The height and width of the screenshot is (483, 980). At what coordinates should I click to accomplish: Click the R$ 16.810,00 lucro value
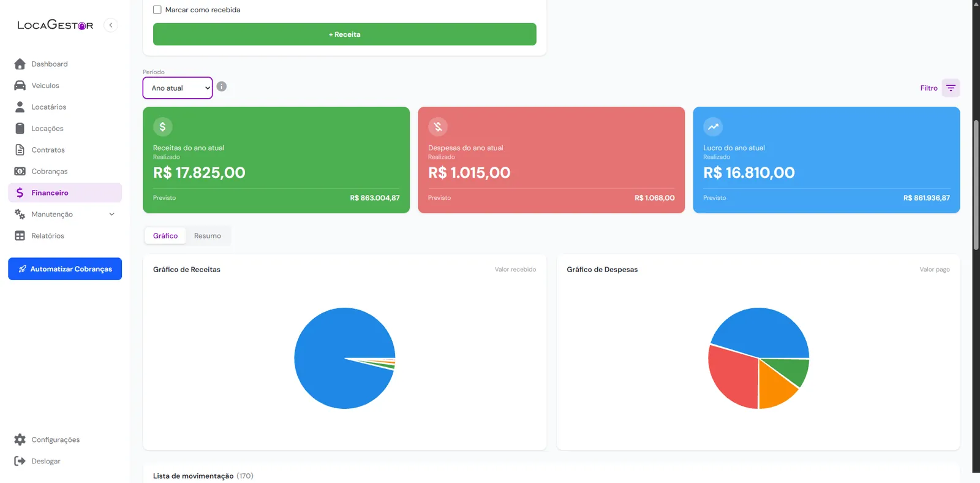[x=749, y=173]
